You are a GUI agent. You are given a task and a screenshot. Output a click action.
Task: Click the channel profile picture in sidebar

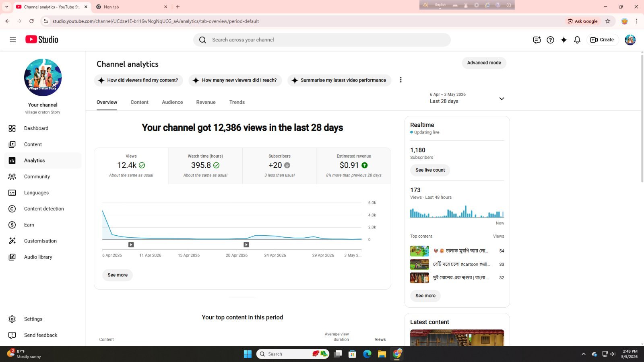[43, 77]
